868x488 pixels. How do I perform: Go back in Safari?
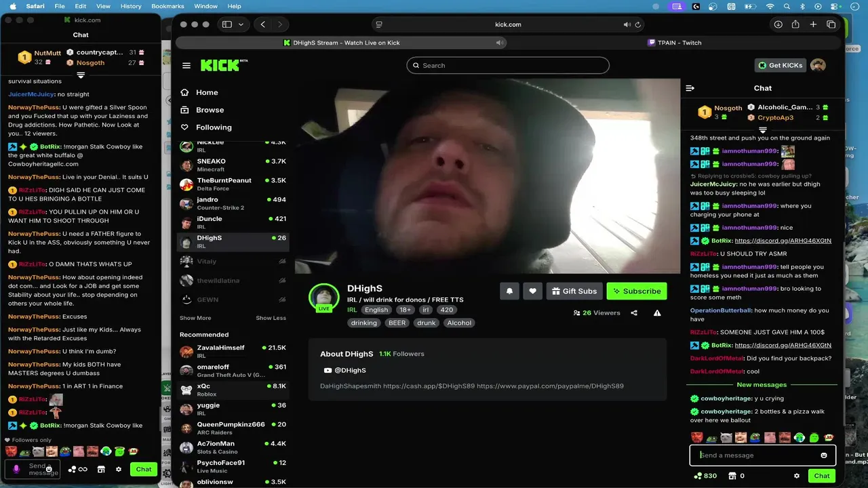click(263, 24)
